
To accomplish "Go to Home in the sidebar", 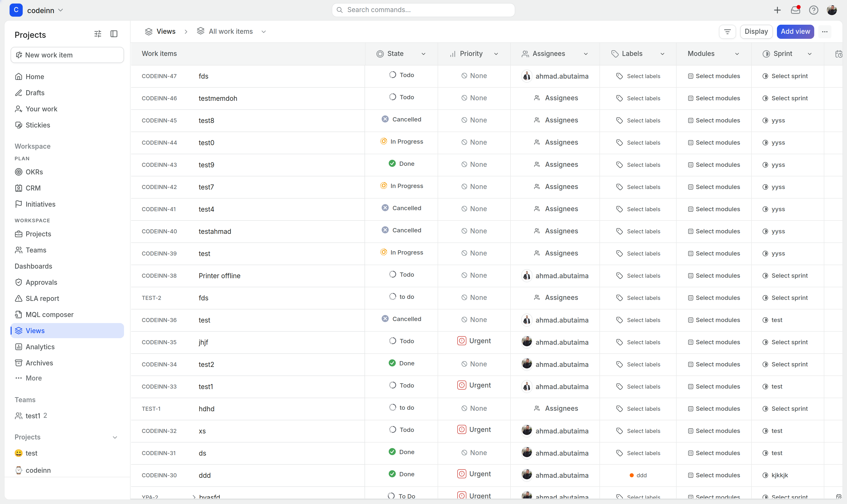I will (x=67, y=77).
